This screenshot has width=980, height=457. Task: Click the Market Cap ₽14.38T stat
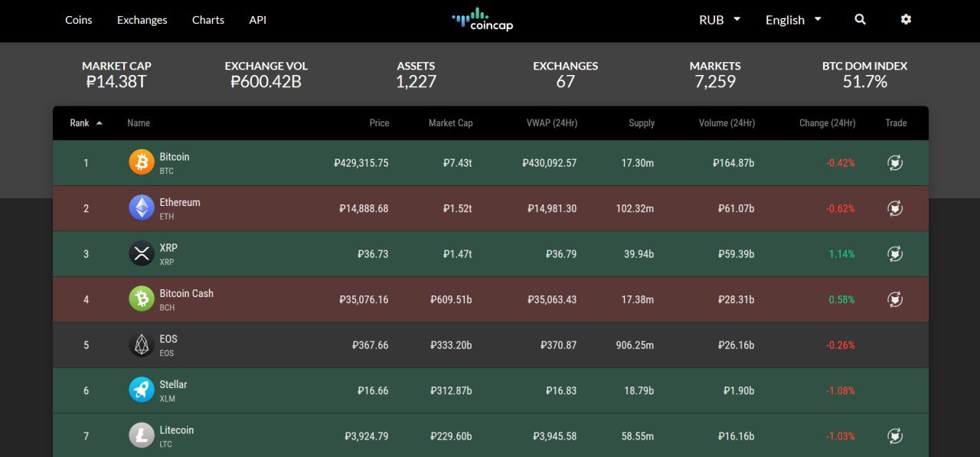pos(116,74)
